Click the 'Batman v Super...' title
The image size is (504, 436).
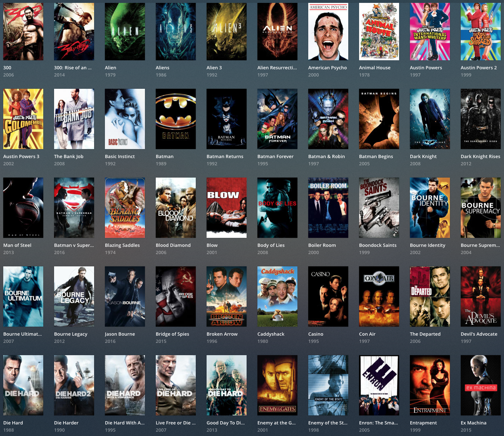click(x=74, y=245)
